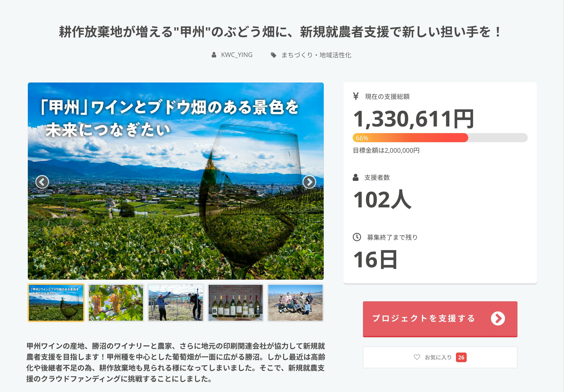Select first thumbnail with vineyard title
This screenshot has width=564, height=392.
(56, 303)
